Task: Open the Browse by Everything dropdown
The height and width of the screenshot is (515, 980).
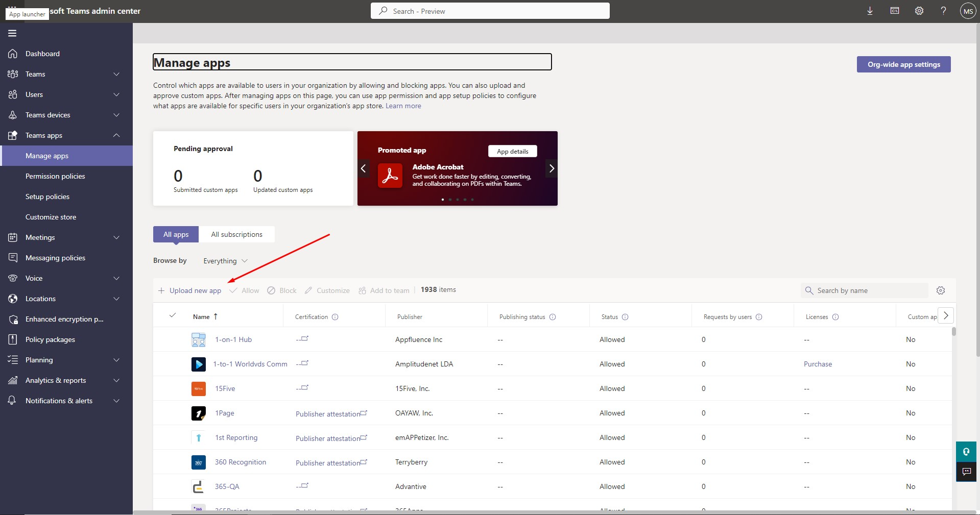Action: pos(225,261)
